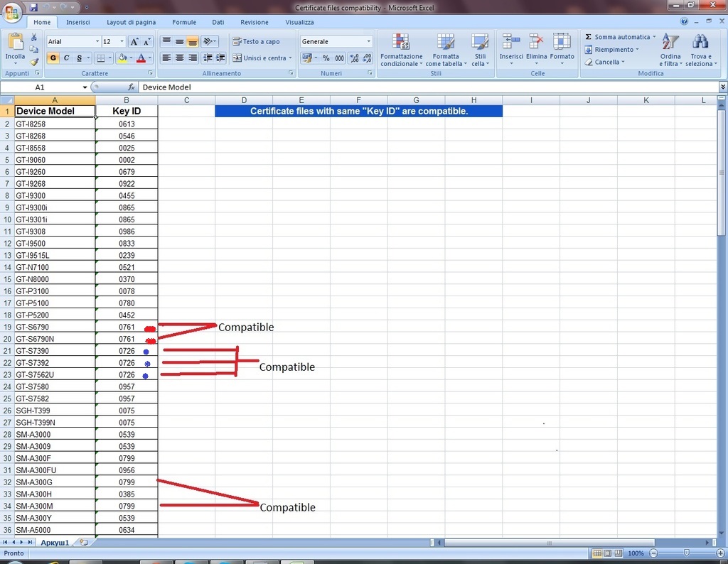
Task: Decrease font size with the small A icon
Action: [x=146, y=42]
